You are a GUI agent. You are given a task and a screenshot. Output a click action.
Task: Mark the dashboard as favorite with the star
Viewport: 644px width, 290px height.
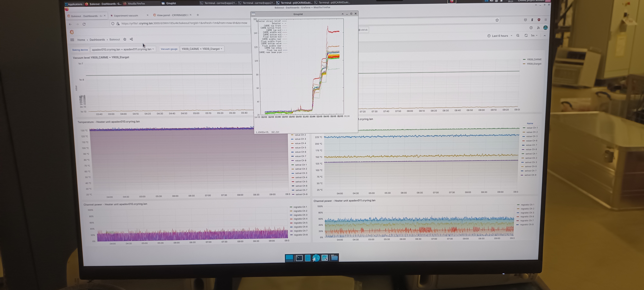coord(125,39)
